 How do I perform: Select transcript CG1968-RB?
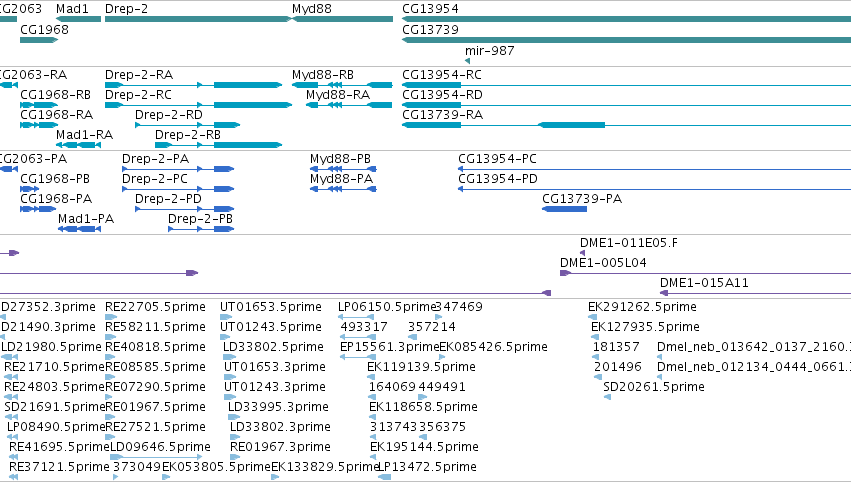click(39, 105)
